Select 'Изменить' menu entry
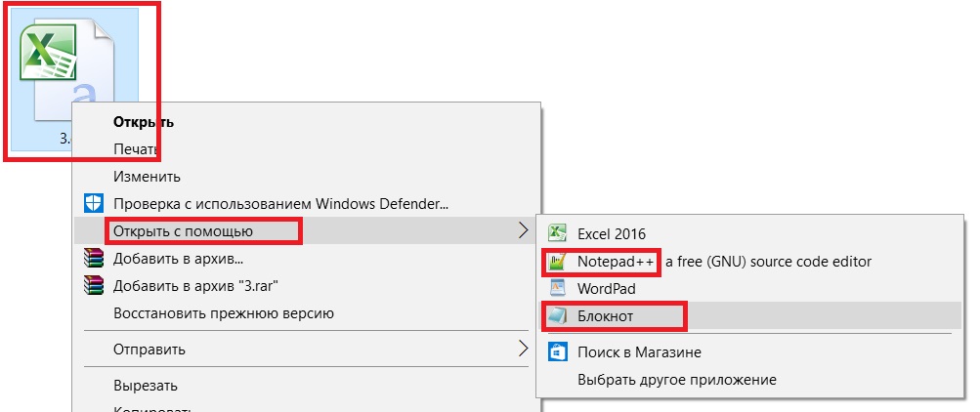Image resolution: width=980 pixels, height=412 pixels. [147, 177]
